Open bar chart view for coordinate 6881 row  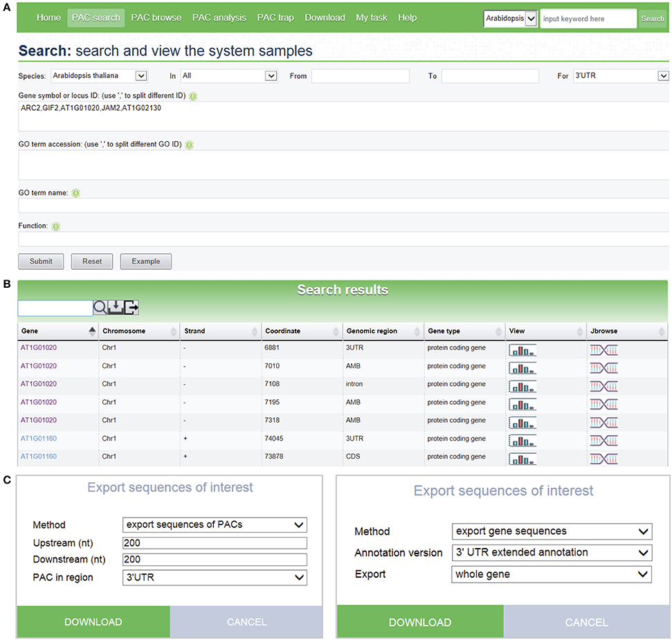point(522,350)
